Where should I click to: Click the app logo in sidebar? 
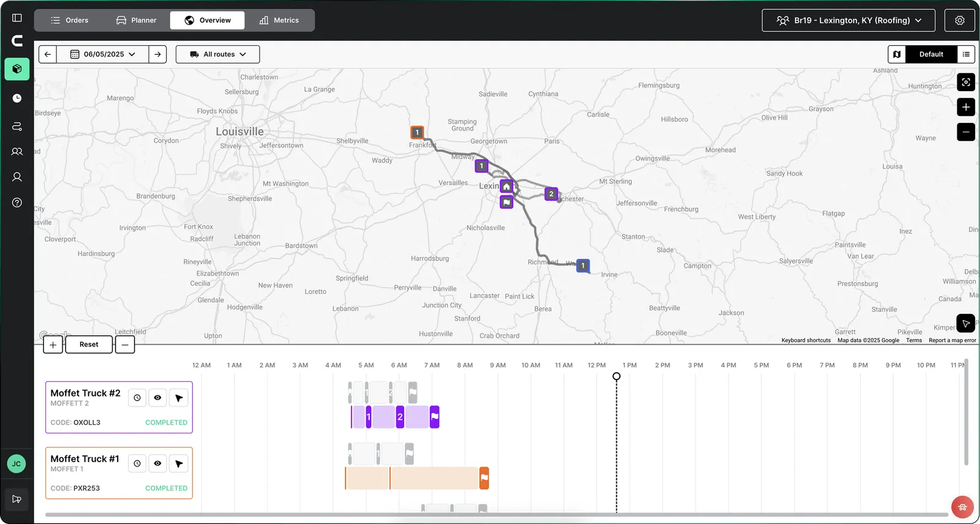pos(17,41)
